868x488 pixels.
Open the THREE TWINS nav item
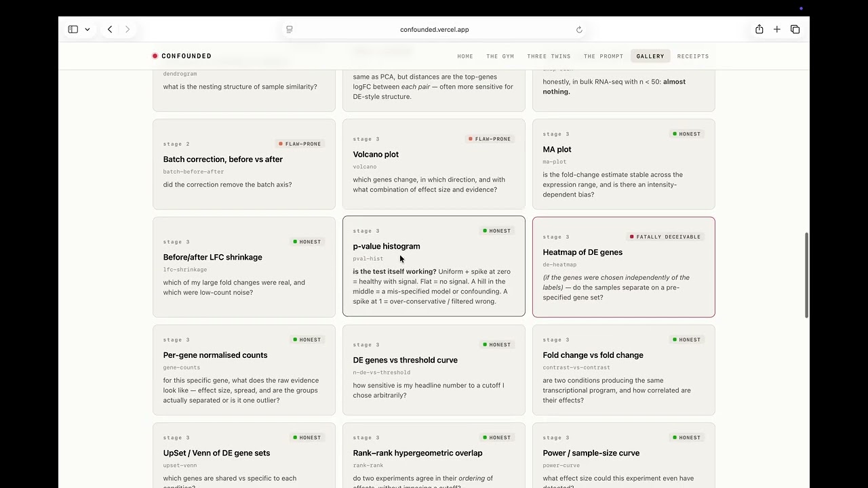[x=549, y=56]
